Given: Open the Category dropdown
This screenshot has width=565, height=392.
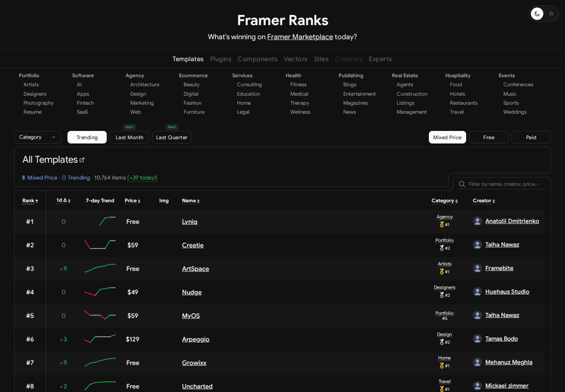Looking at the screenshot, I should [37, 137].
